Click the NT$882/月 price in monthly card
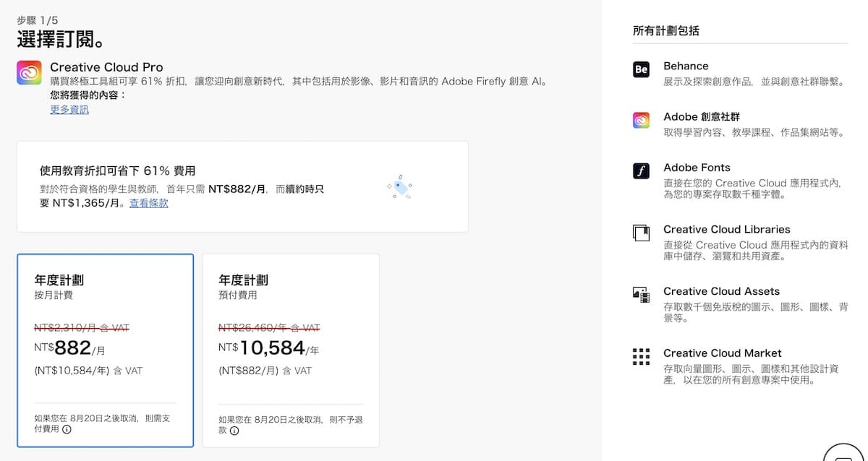The height and width of the screenshot is (461, 868). coord(70,348)
